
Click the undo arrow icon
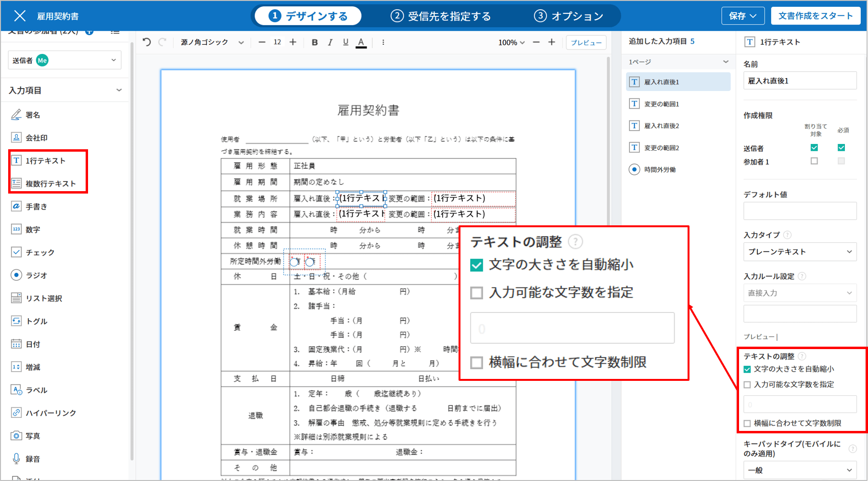(x=147, y=42)
